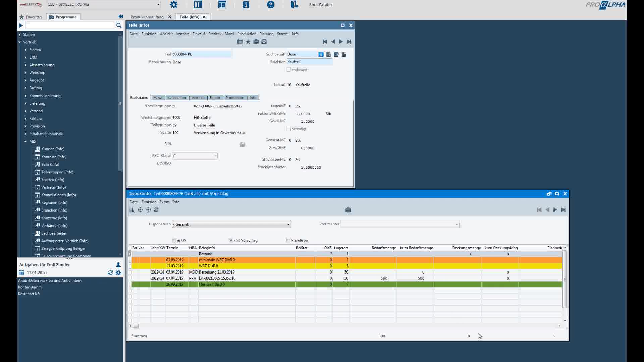This screenshot has width=644, height=362.
Task: Click the screenshot icon in Teile toolbar
Action: [x=264, y=42]
